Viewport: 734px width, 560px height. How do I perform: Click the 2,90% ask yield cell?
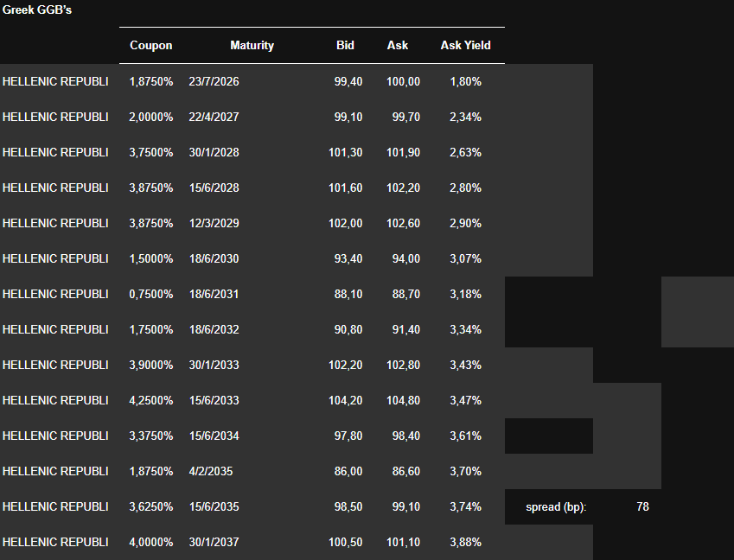[465, 223]
